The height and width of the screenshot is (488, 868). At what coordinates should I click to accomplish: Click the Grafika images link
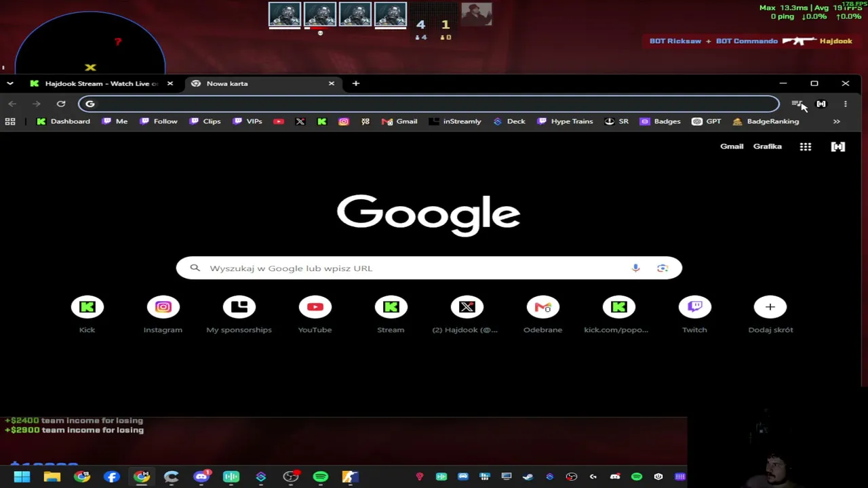coord(768,146)
